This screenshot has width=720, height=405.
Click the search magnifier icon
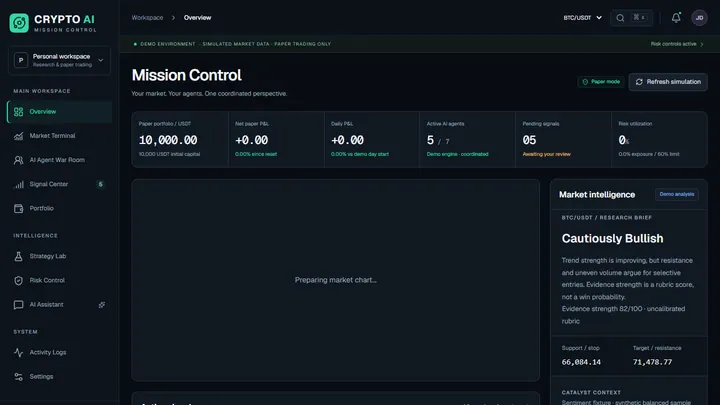(620, 18)
